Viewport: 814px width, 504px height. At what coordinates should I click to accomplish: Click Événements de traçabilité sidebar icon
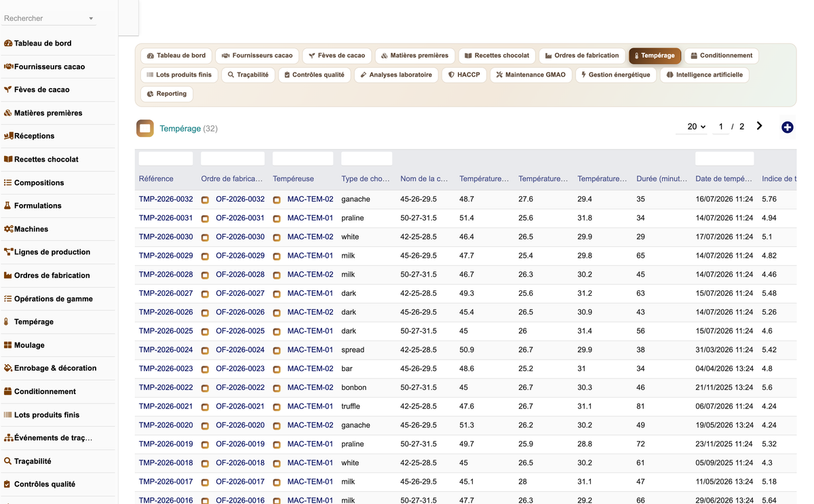pos(8,438)
